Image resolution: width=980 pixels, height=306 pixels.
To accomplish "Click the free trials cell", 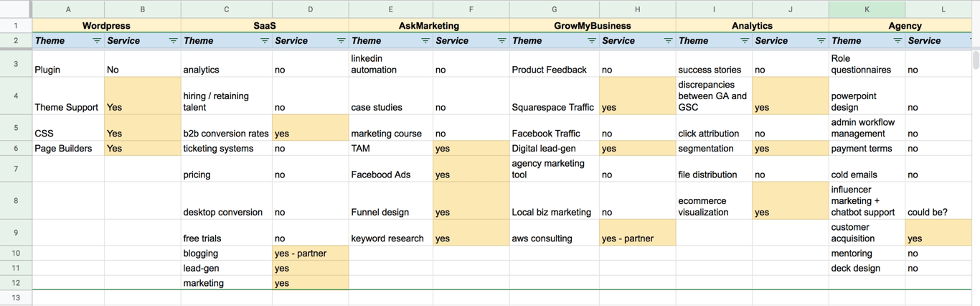I will point(227,233).
